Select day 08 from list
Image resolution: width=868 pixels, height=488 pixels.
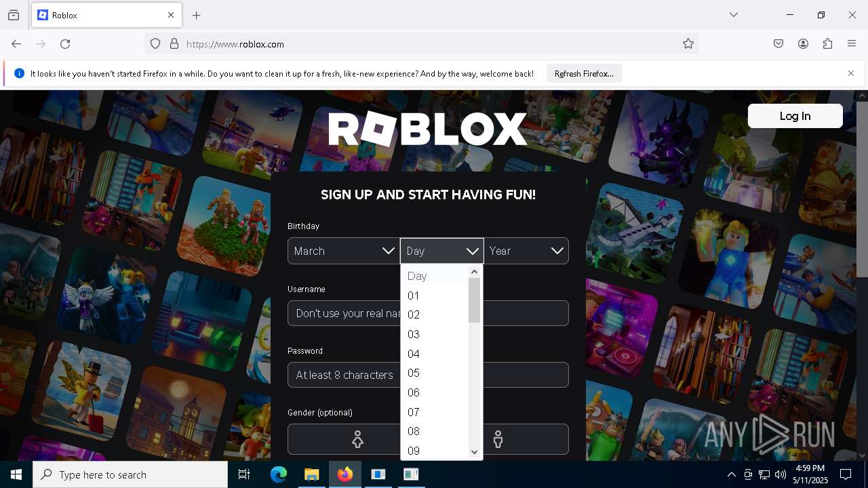tap(434, 431)
